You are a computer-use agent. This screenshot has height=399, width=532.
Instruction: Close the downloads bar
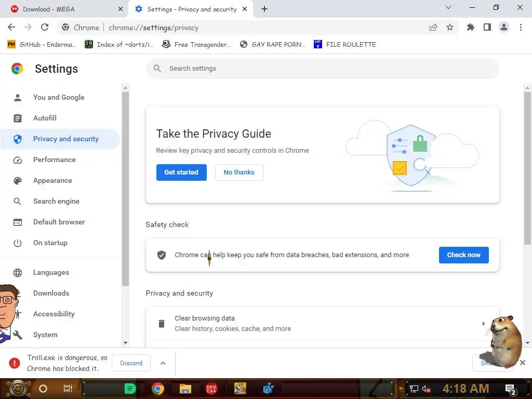(523, 363)
